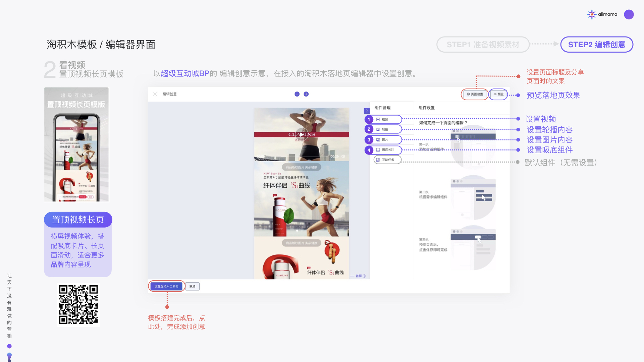644x362 pixels.
Task: Click the 预览 preview button
Action: [x=498, y=94]
